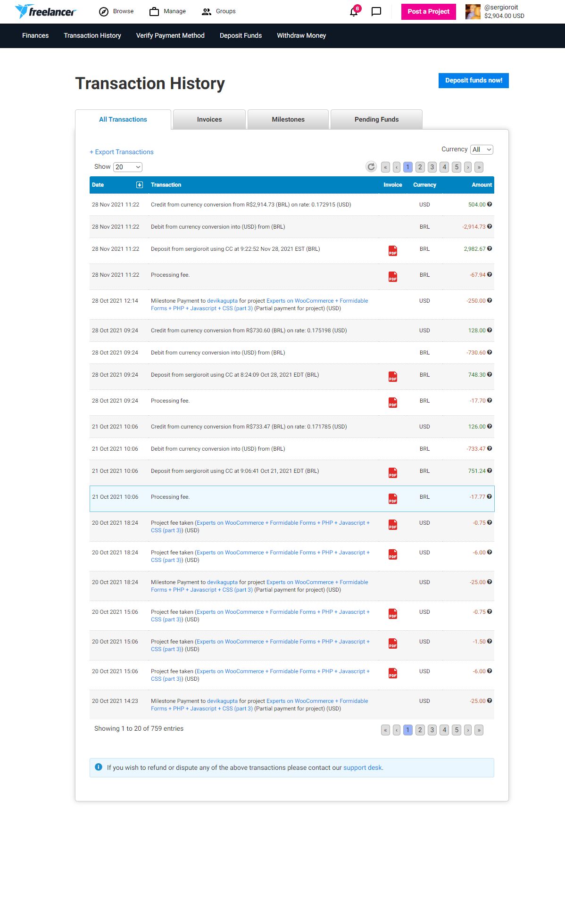Open PDF invoice for the 18:24 project fee -0.75
Screen dimensions: 565x924
(393, 525)
